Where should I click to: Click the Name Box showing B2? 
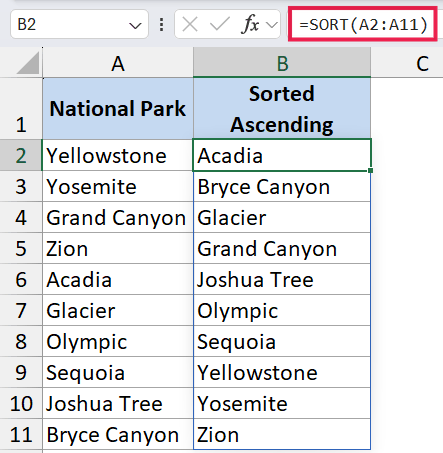(x=79, y=24)
